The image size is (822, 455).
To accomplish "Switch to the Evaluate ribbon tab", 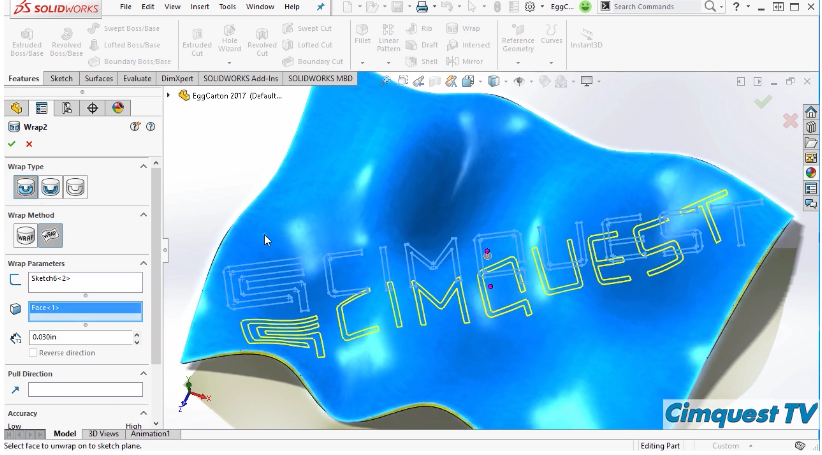I will point(137,78).
